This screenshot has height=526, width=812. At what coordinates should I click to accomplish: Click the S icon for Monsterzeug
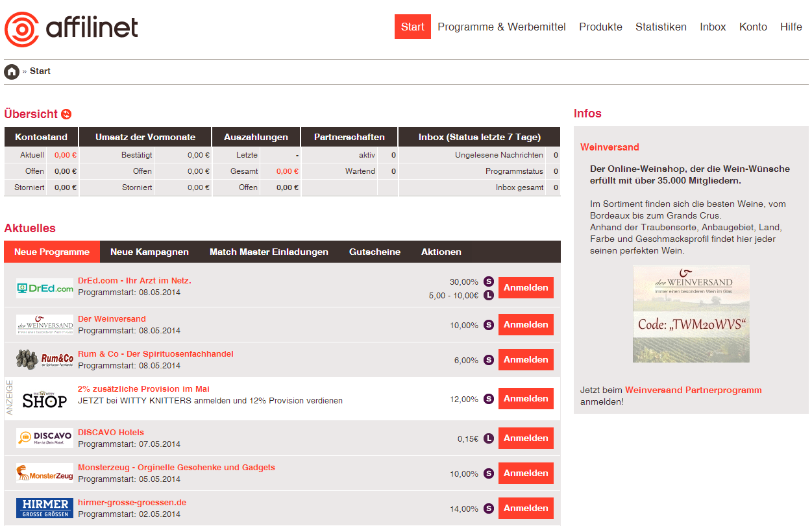[489, 473]
